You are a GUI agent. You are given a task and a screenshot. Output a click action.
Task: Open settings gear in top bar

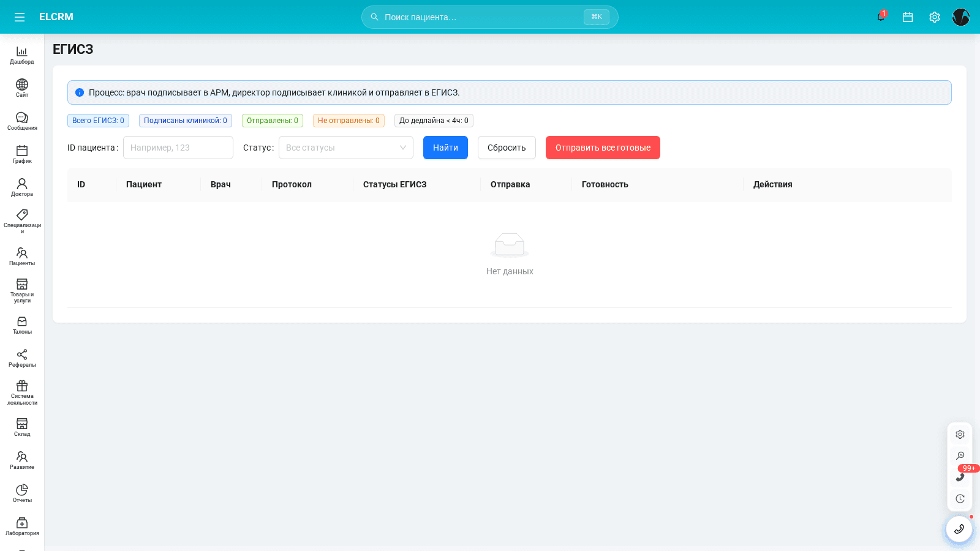[x=935, y=17]
